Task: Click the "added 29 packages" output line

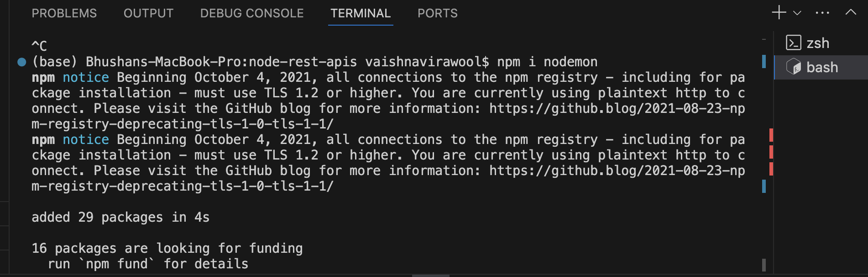Action: [x=120, y=217]
